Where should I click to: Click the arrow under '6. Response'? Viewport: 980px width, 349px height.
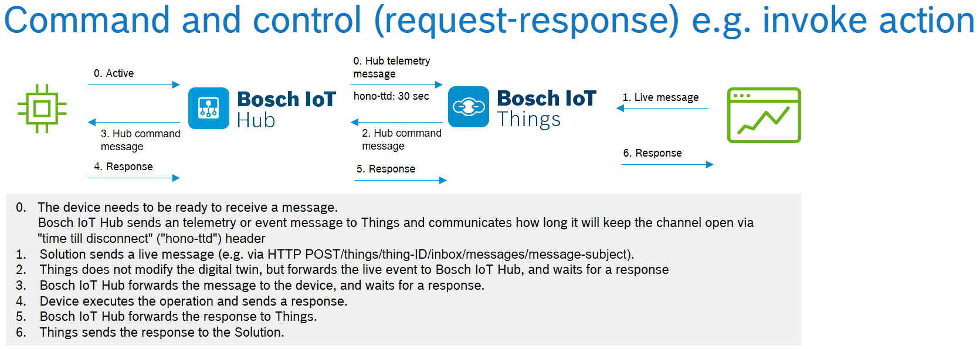(x=667, y=164)
